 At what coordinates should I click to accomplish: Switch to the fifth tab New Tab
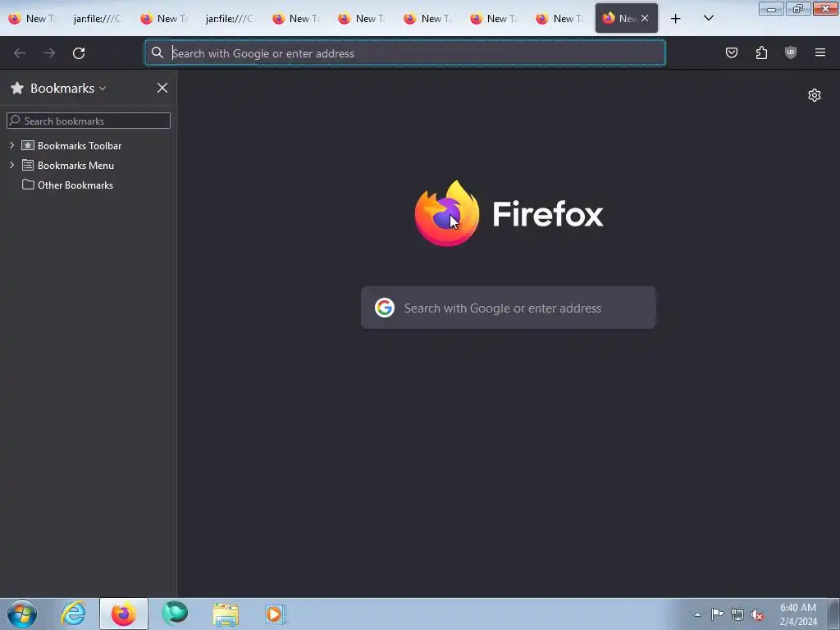click(295, 18)
